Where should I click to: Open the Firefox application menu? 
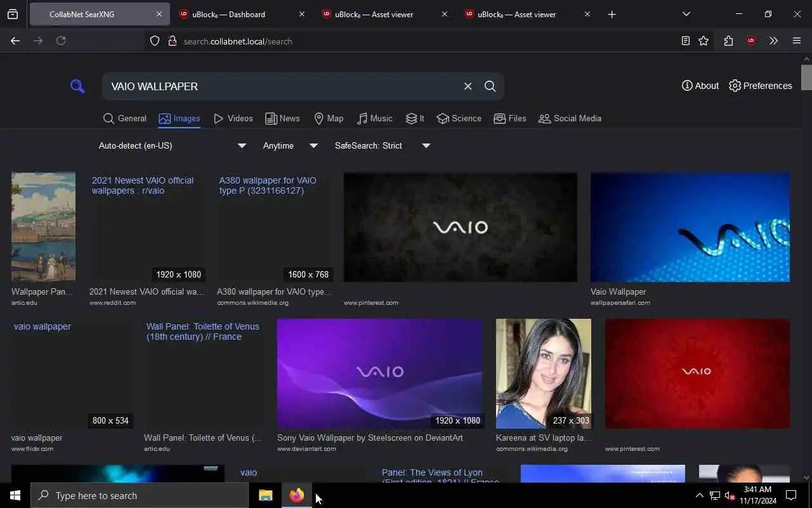click(797, 41)
